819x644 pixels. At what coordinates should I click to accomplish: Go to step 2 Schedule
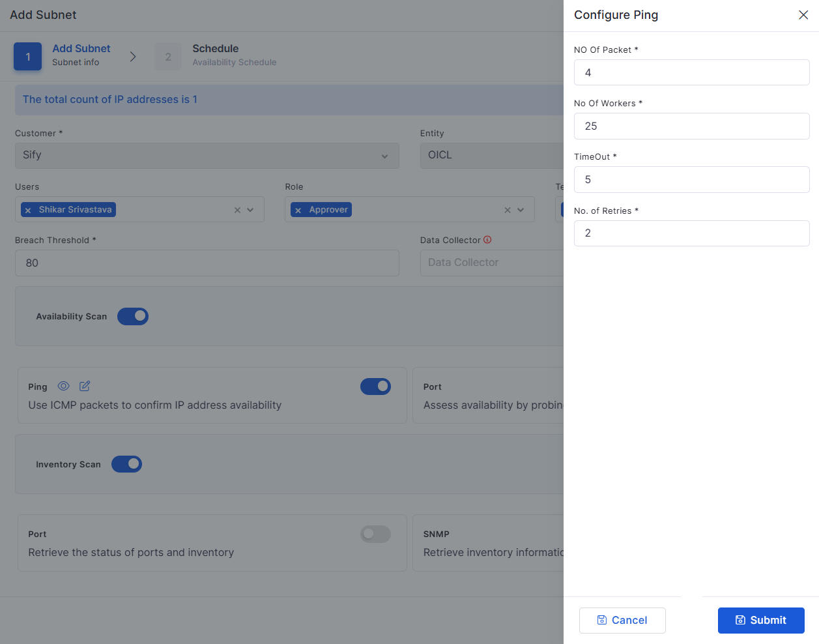[x=168, y=57]
